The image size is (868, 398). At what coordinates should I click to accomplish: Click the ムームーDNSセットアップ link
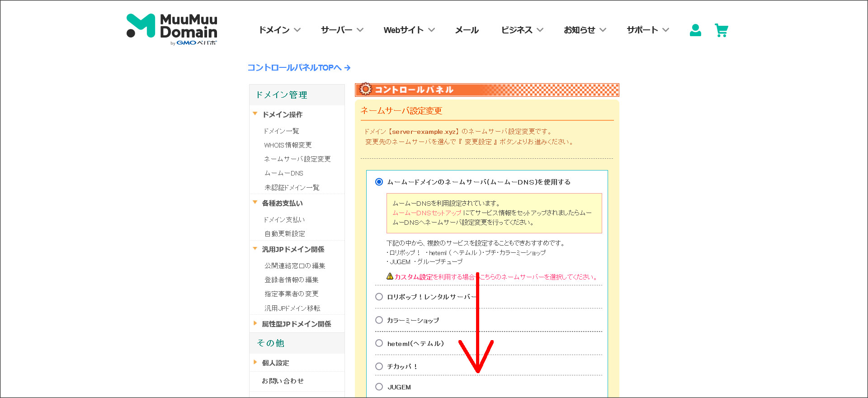(x=427, y=213)
